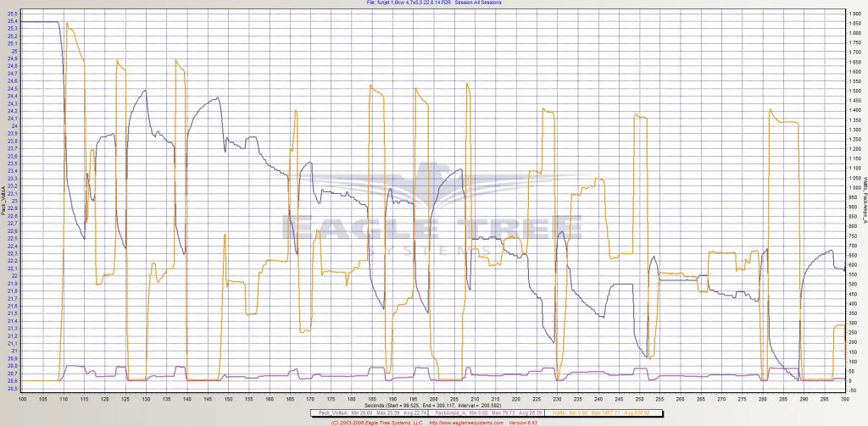This screenshot has width=868, height=426.
Task: Click the 200 mark on the time axis
Action: (433, 397)
